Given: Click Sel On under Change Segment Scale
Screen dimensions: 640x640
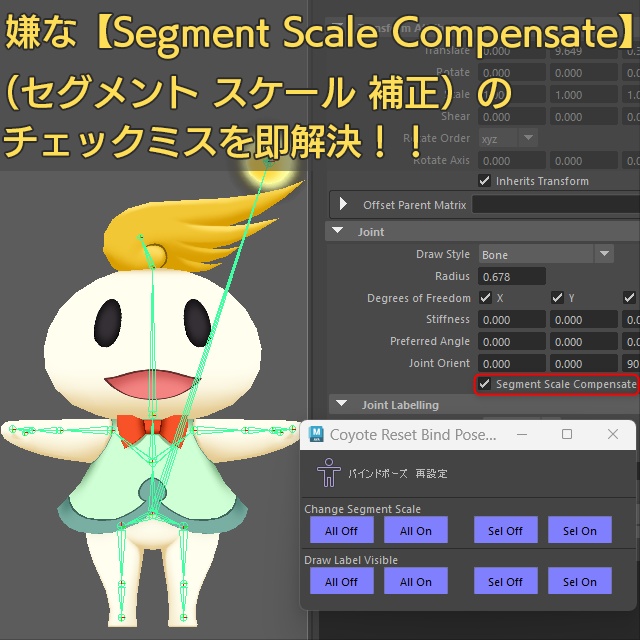Looking at the screenshot, I should [x=580, y=530].
